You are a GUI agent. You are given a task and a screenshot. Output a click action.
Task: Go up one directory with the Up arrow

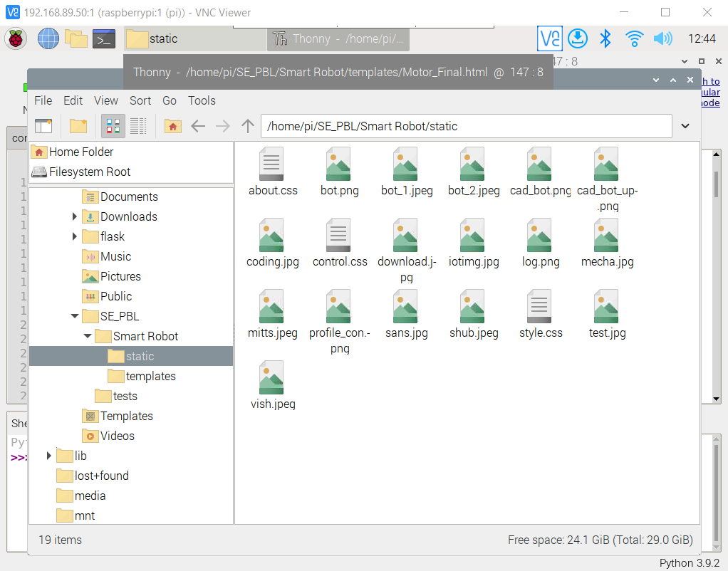click(247, 126)
